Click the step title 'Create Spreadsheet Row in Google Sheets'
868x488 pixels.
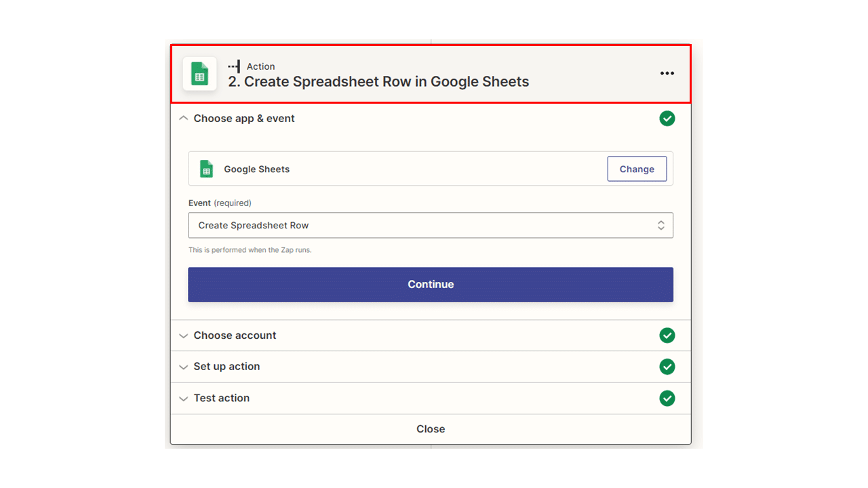click(378, 82)
